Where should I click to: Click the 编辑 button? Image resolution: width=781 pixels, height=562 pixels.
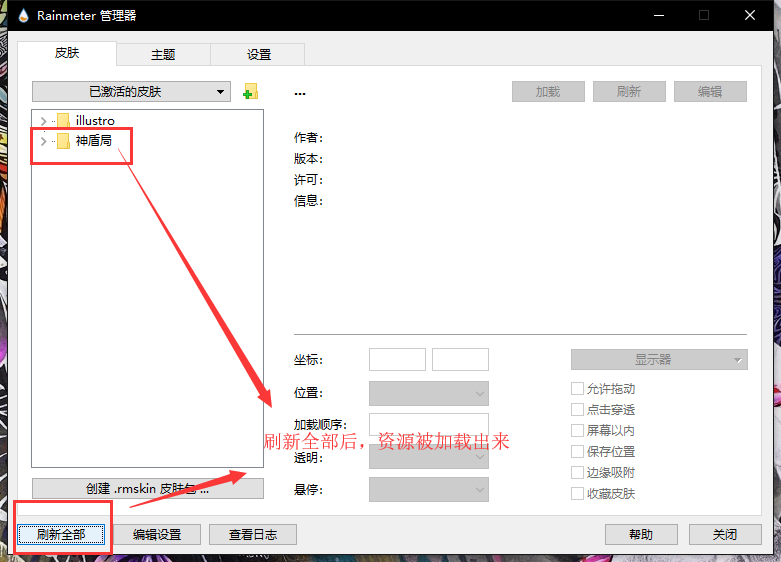pos(710,92)
